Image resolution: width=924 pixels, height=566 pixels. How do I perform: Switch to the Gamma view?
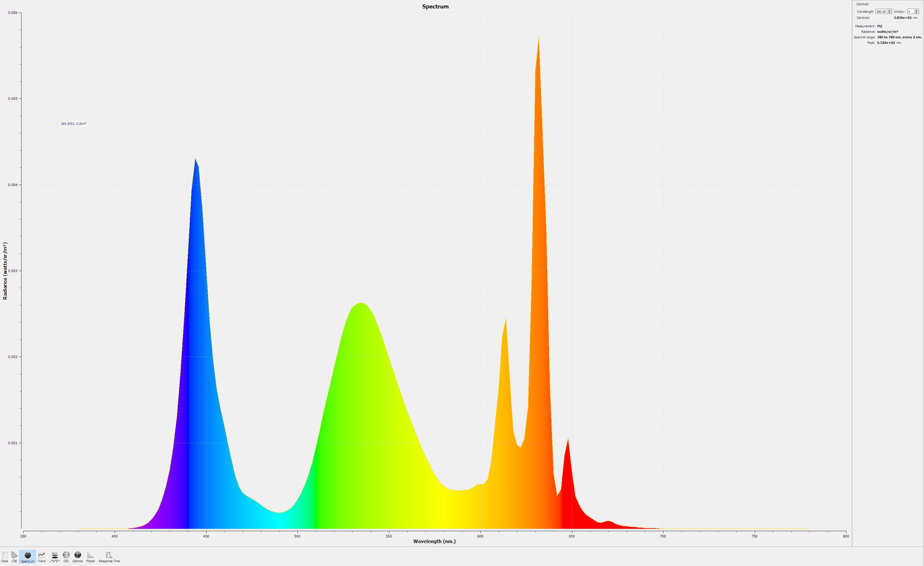tap(77, 556)
